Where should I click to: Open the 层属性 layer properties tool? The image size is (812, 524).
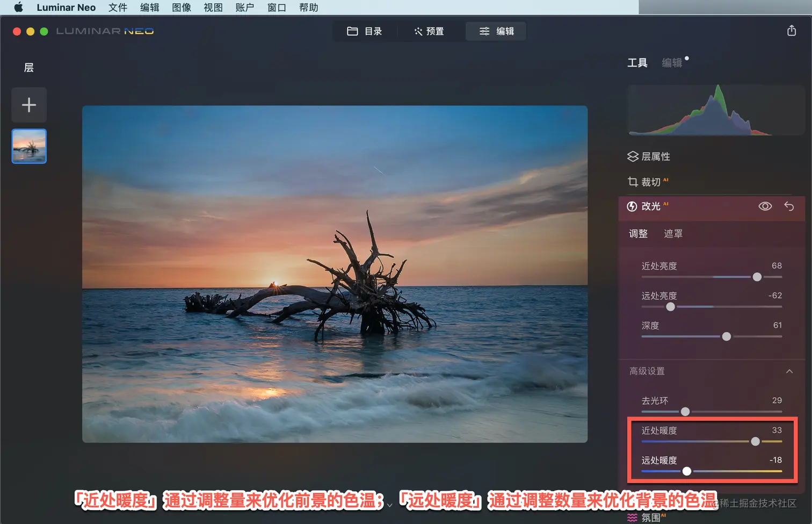click(649, 156)
